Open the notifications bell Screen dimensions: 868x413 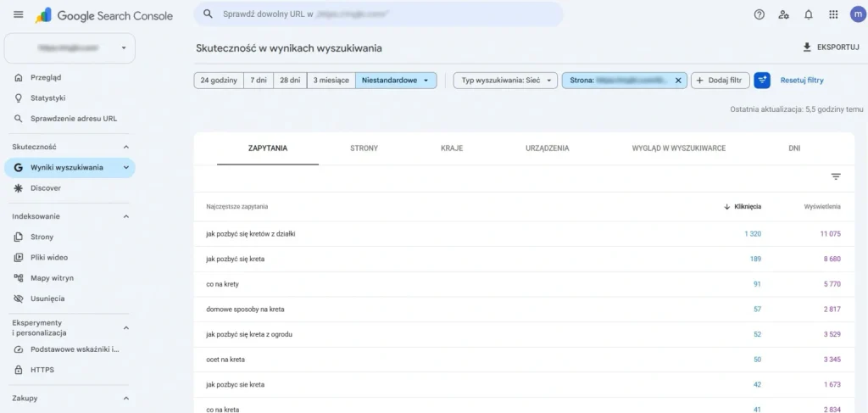(x=808, y=15)
